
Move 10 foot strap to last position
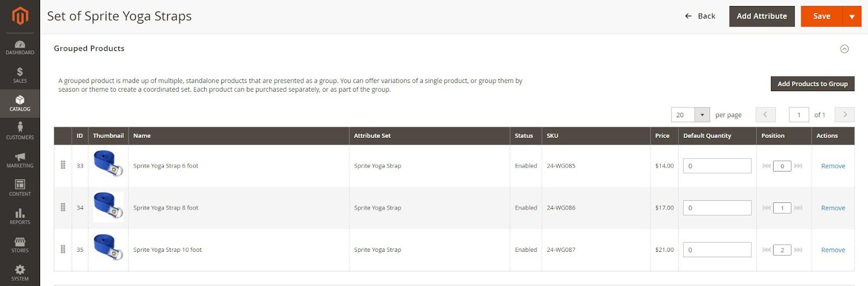click(798, 250)
